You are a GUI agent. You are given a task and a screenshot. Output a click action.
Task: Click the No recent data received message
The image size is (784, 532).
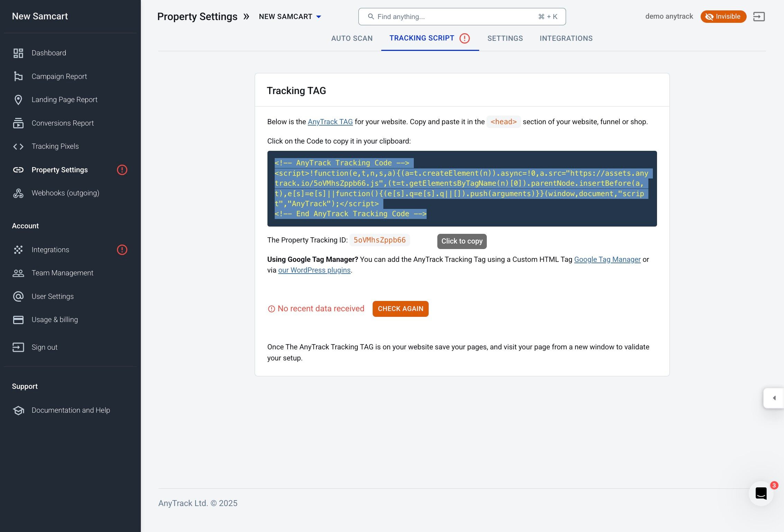pos(321,309)
